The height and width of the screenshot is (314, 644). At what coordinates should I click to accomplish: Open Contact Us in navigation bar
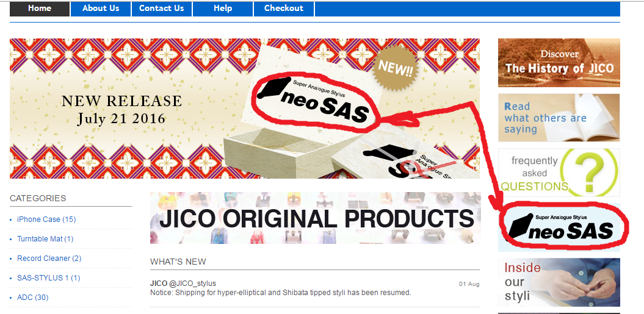[161, 9]
